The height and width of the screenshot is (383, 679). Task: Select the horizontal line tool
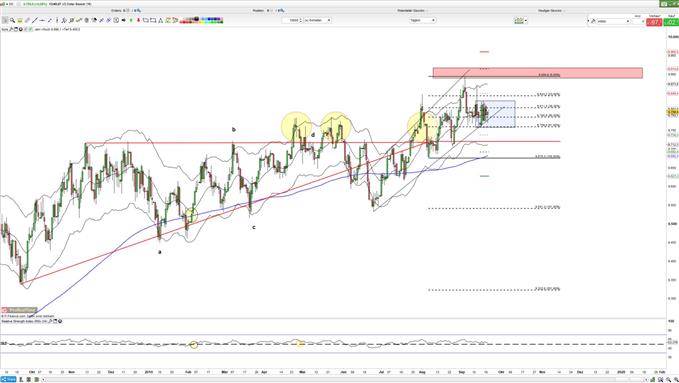(42, 20)
